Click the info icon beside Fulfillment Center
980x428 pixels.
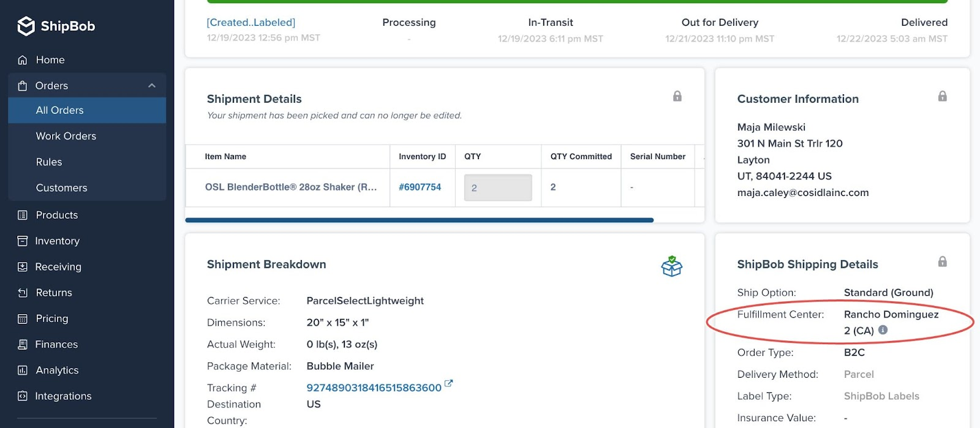point(883,329)
